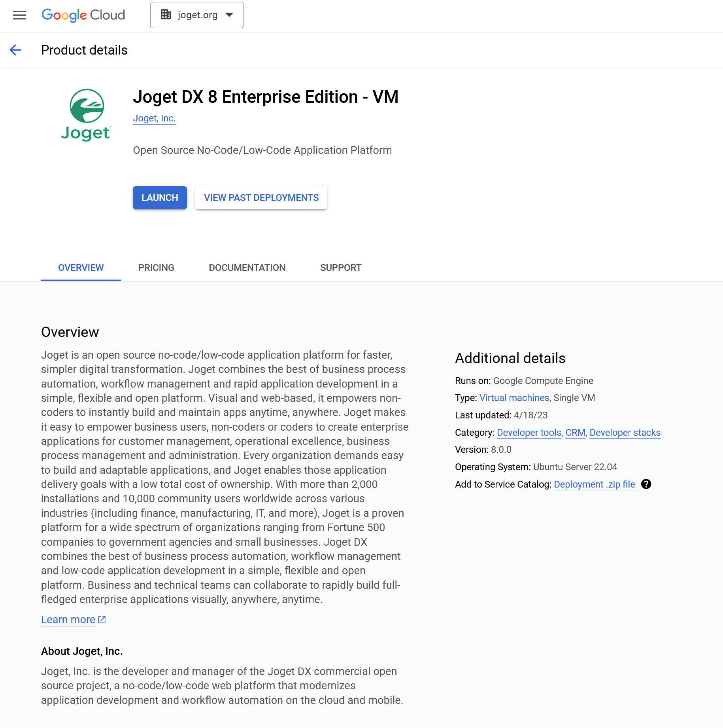
Task: Click View Past Deployments button
Action: (x=261, y=198)
